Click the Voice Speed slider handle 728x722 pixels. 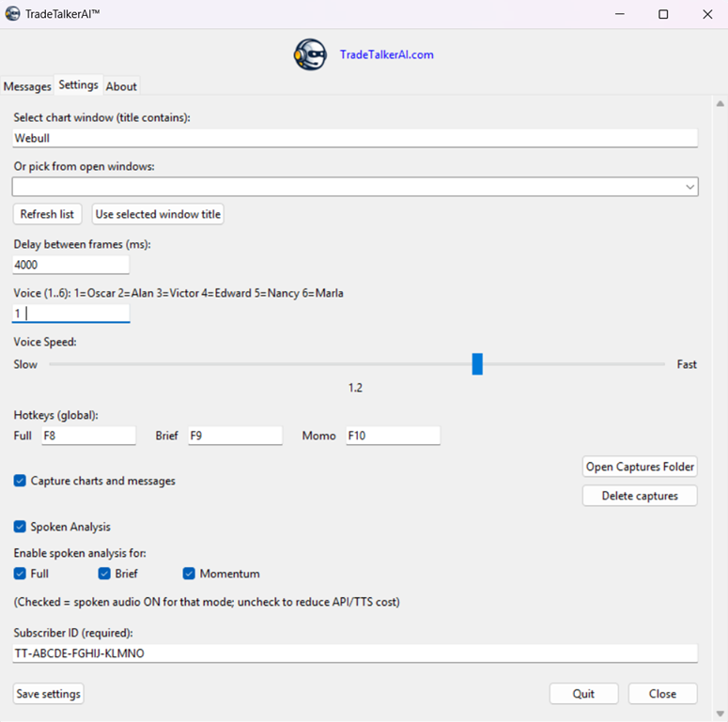point(477,364)
